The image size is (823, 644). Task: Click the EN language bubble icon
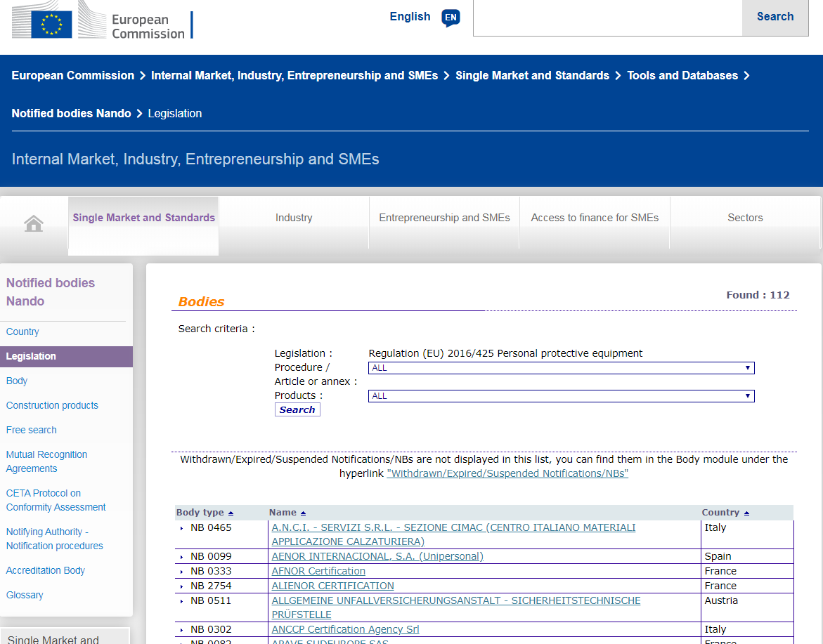(x=451, y=18)
